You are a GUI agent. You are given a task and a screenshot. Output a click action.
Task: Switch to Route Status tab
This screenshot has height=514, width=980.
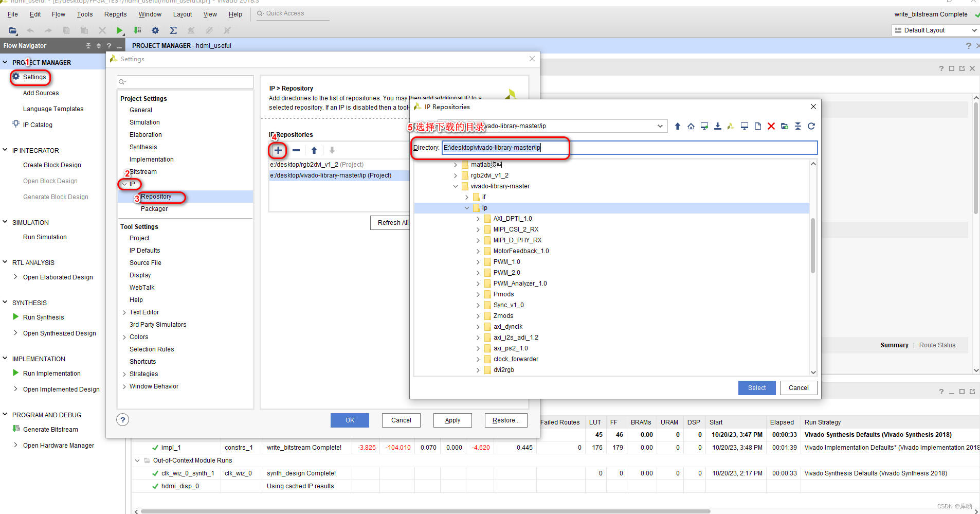(937, 345)
